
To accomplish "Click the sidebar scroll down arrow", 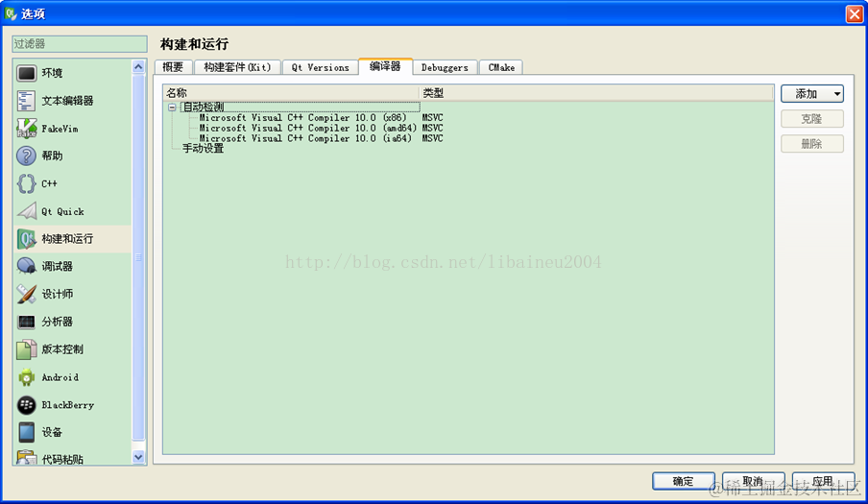I will coord(138,457).
